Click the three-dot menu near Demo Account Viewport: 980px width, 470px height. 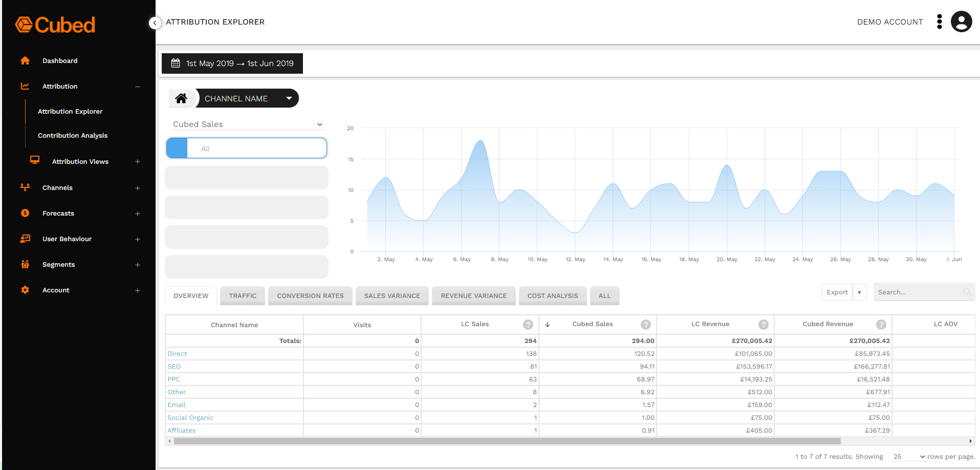pos(939,22)
